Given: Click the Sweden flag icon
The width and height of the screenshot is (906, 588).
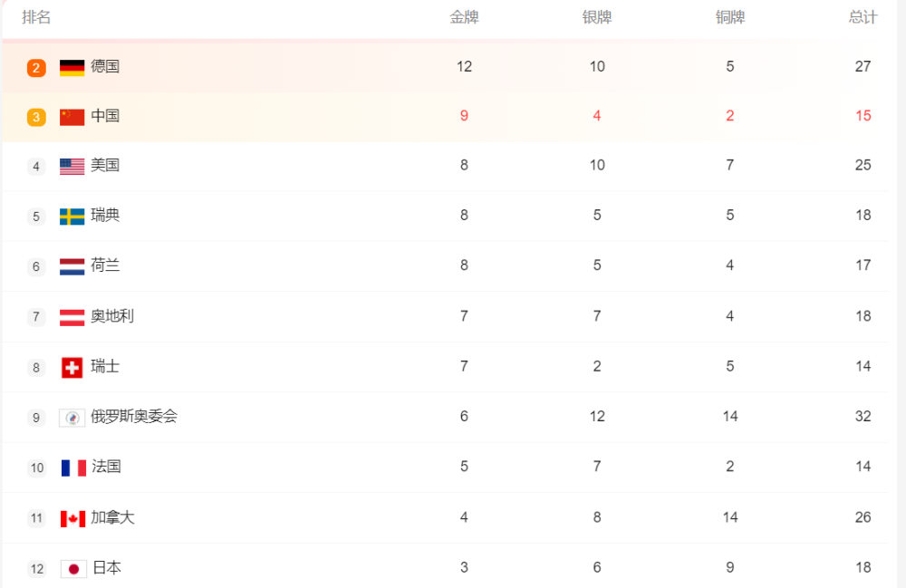Looking at the screenshot, I should coord(72,217).
